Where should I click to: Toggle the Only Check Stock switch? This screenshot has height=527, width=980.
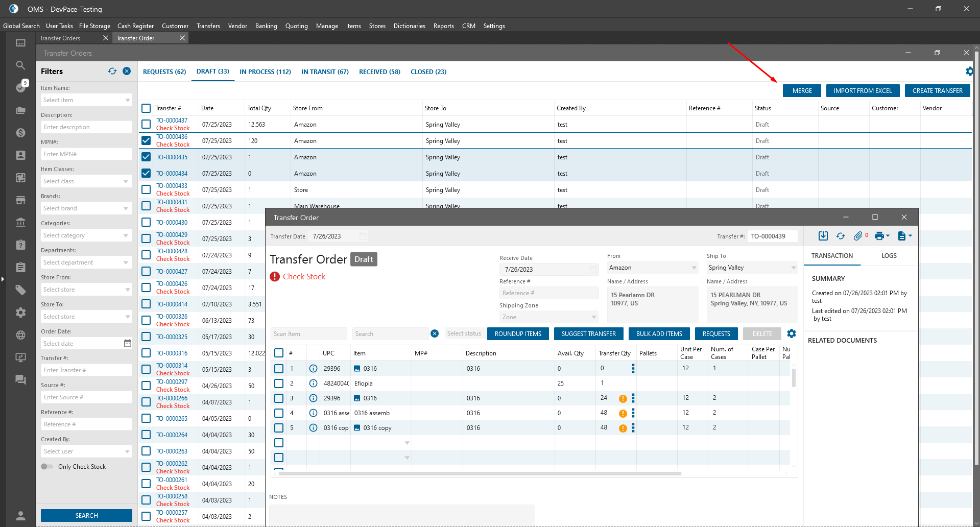[47, 467]
